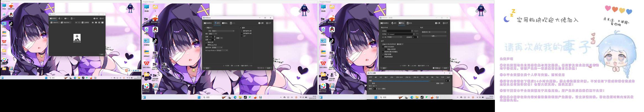Open the 像素 unit dropdown
The height and width of the screenshot is (112, 644).
coord(220,38)
